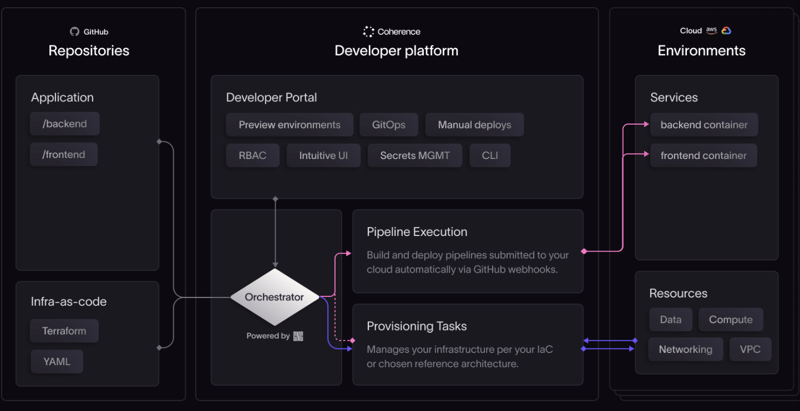Select the Orchestrator diamond node
Viewport: 800px width, 411px height.
(275, 297)
